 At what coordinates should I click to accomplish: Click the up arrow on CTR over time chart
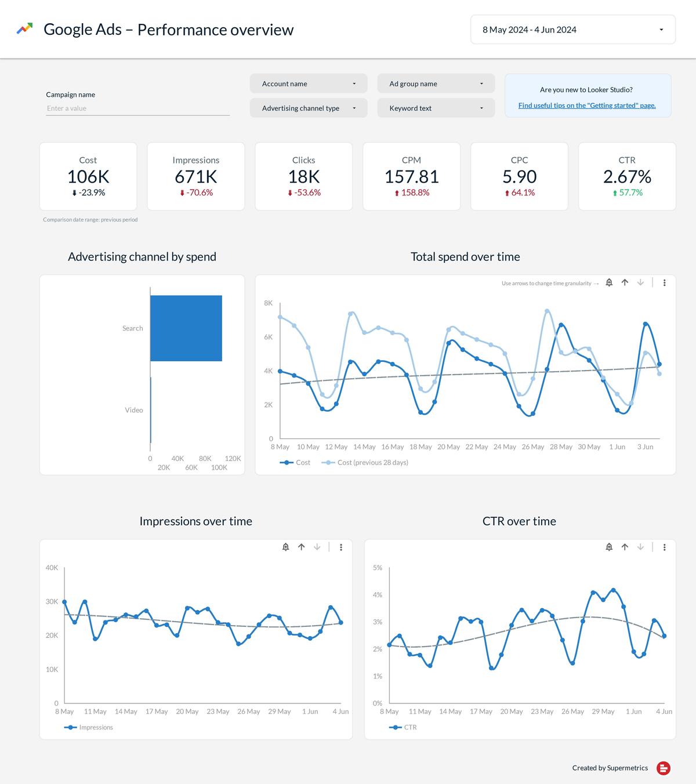625,547
